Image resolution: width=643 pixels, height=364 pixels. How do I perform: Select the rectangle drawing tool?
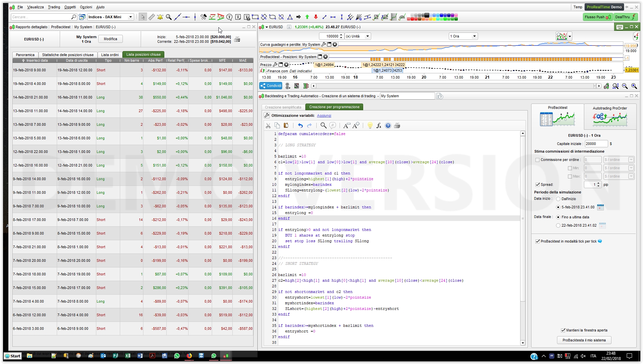pos(255,17)
